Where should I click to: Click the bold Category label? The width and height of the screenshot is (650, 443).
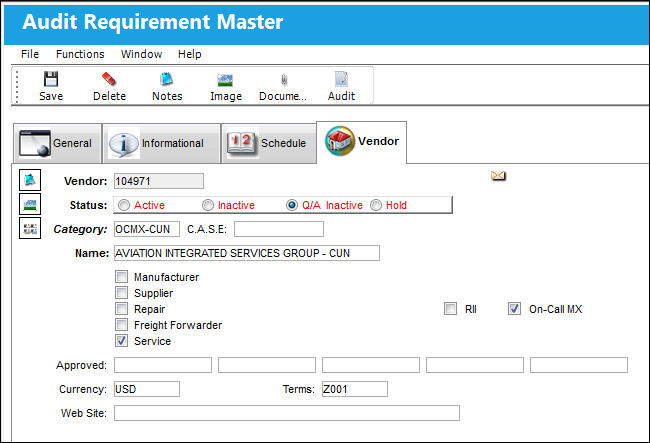(80, 229)
